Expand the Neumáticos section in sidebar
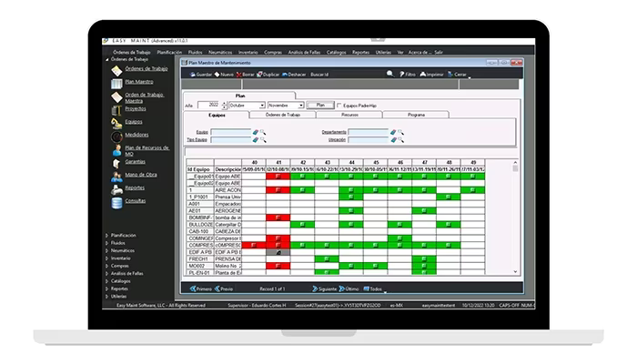This screenshot has width=637, height=364. pyautogui.click(x=106, y=250)
